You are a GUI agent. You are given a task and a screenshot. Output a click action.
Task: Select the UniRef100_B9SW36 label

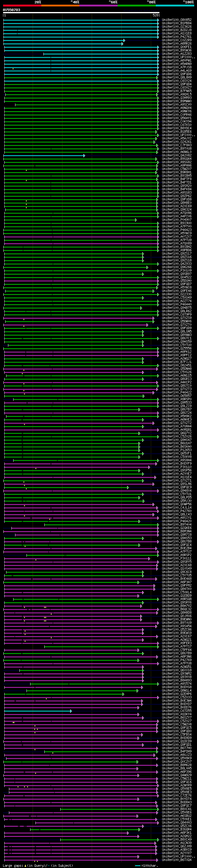point(177,50)
